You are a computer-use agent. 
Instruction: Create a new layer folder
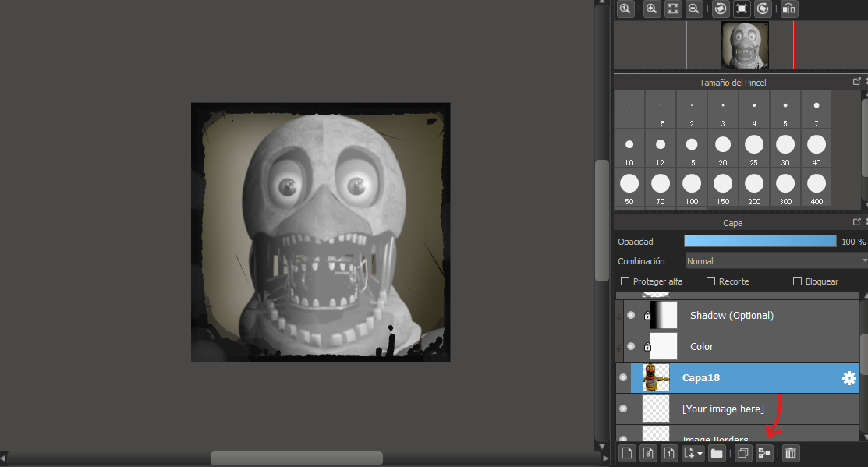[717, 453]
